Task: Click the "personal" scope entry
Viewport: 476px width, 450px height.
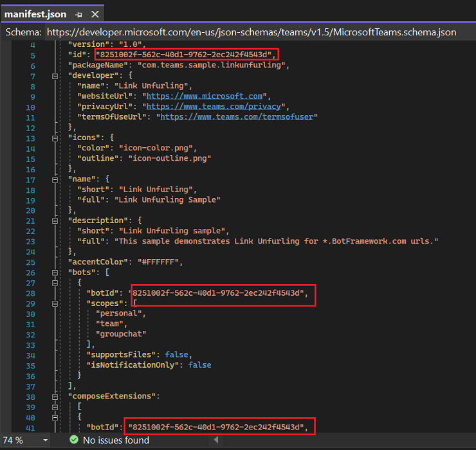Action: pyautogui.click(x=119, y=314)
